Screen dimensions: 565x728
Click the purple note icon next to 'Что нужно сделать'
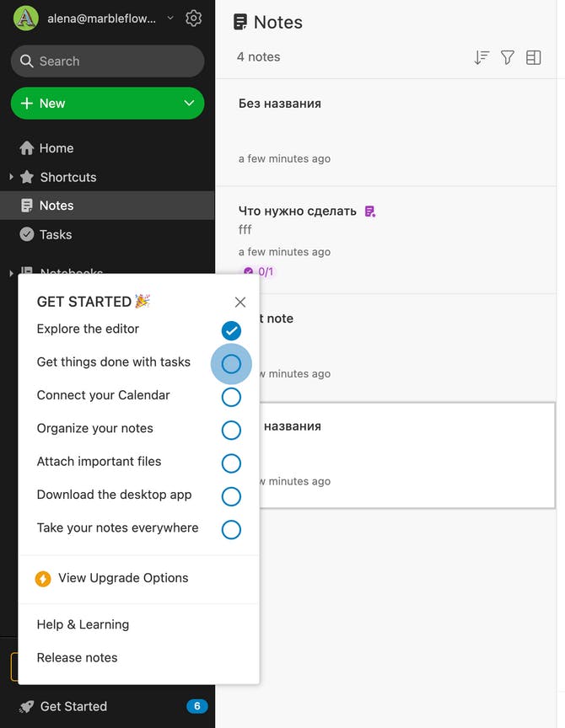(369, 211)
